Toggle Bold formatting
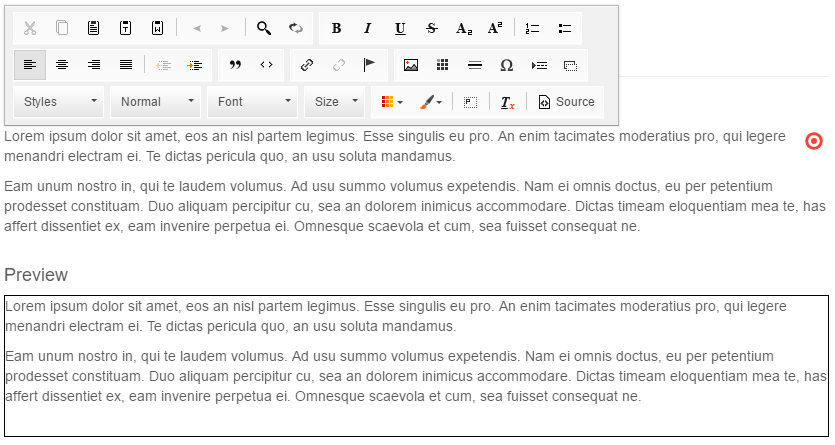This screenshot has height=445, width=835. tap(336, 28)
